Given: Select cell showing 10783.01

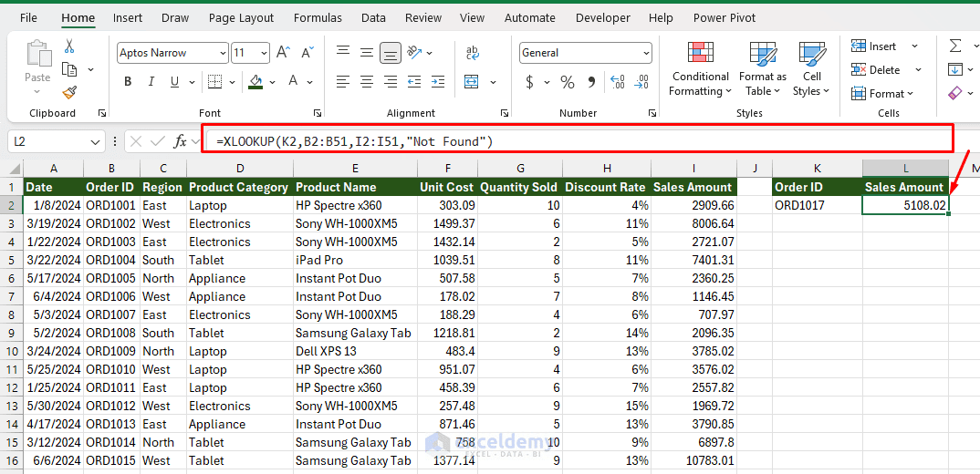Looking at the screenshot, I should pos(693,461).
